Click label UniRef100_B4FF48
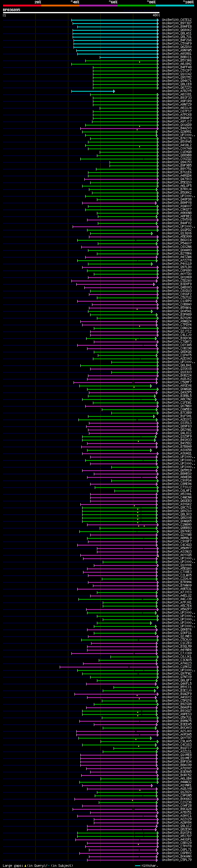This screenshot has height=868, width=197. click(176, 67)
